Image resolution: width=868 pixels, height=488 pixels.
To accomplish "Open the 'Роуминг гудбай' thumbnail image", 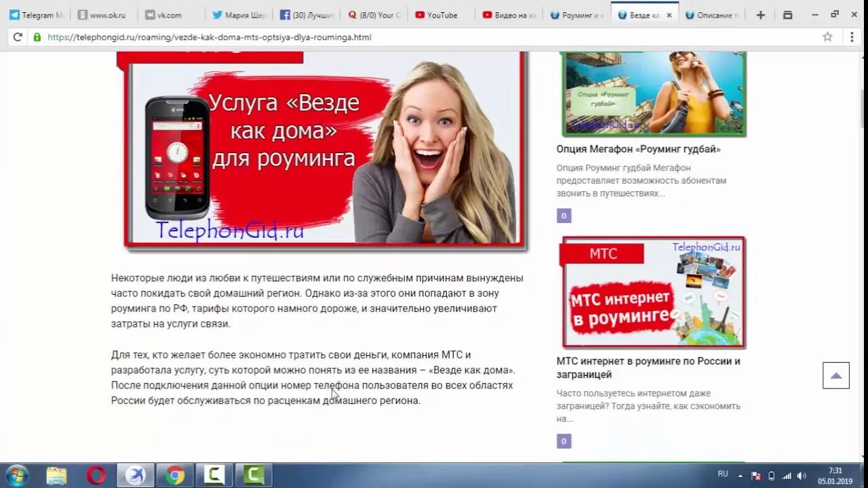I will tap(654, 94).
